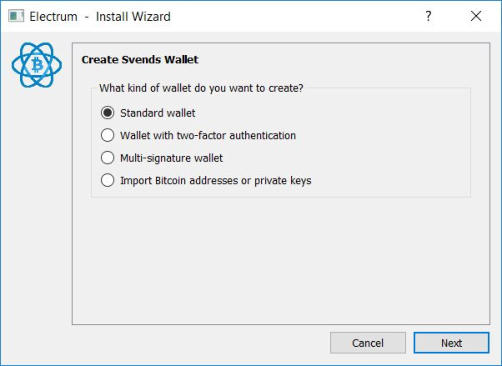The height and width of the screenshot is (366, 502).
Task: Click the 'Multi-signature wallet' label text
Action: click(171, 158)
